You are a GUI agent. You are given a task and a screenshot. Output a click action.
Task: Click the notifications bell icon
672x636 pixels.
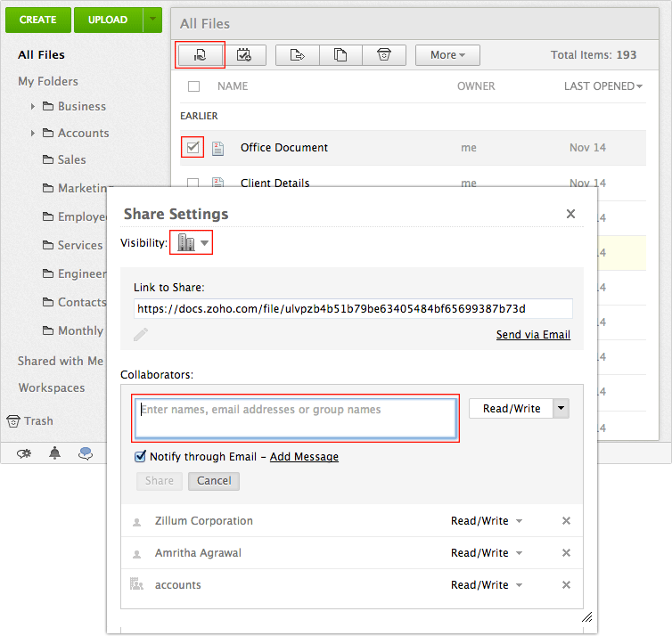click(54, 453)
